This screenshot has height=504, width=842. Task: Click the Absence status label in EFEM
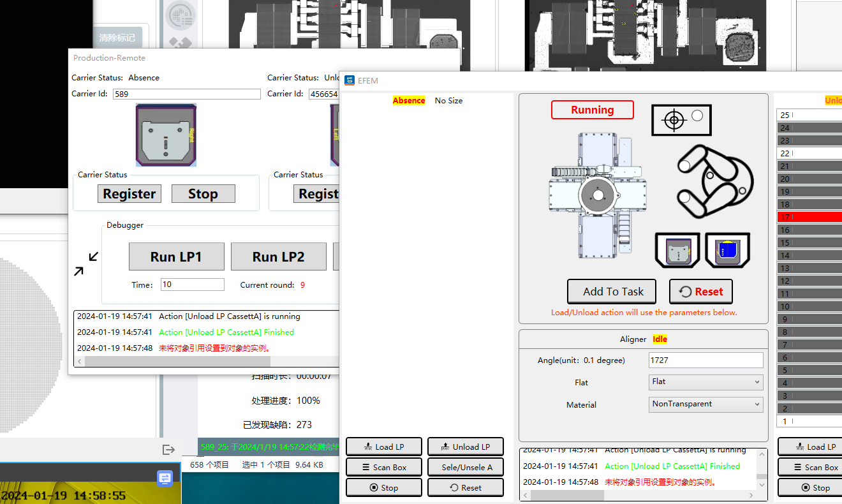(409, 101)
